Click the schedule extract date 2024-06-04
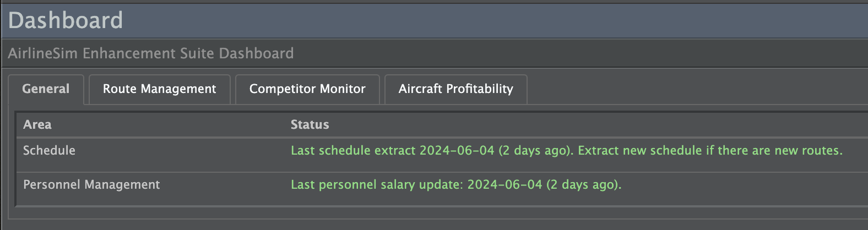The image size is (868, 230). tap(457, 151)
